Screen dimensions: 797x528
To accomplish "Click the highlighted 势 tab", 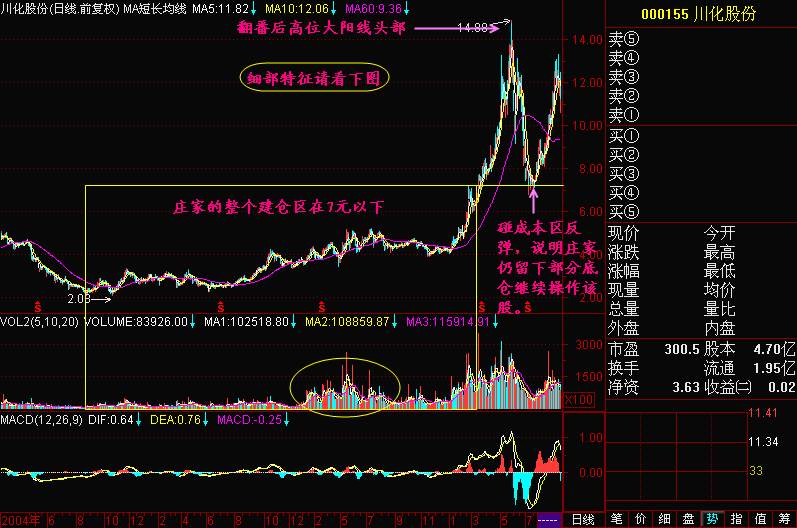I will point(712,519).
